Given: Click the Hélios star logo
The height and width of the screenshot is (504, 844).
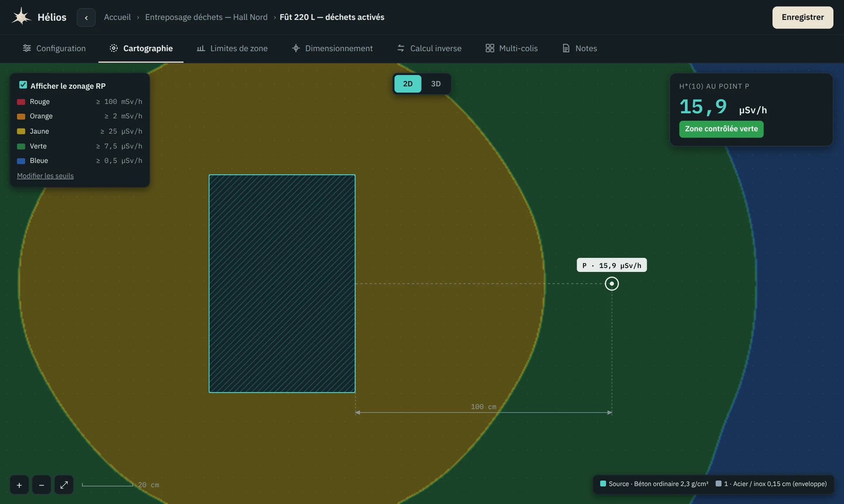Looking at the screenshot, I should pyautogui.click(x=21, y=17).
